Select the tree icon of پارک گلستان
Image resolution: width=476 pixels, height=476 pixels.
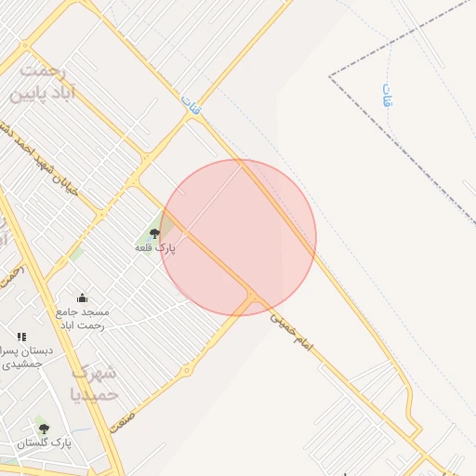point(44,429)
